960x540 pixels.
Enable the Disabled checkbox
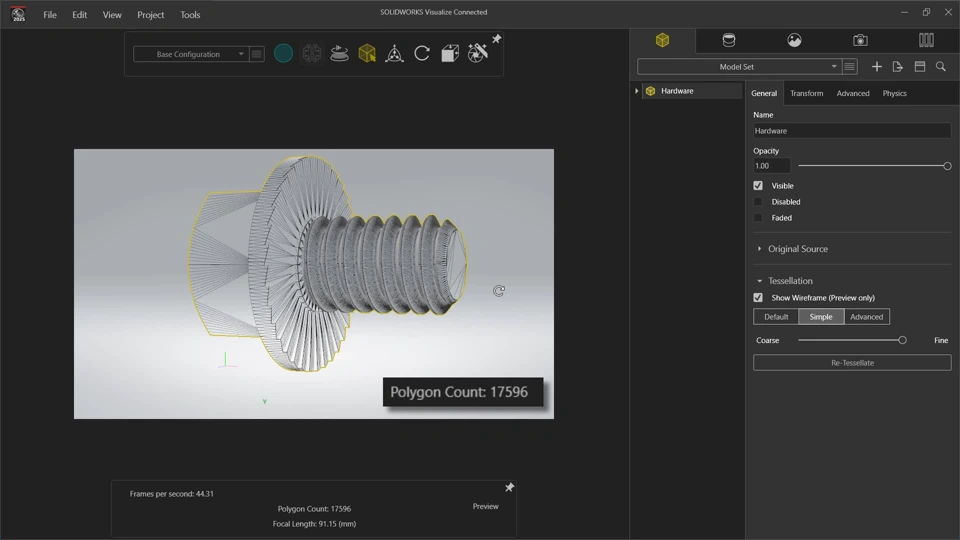point(758,202)
